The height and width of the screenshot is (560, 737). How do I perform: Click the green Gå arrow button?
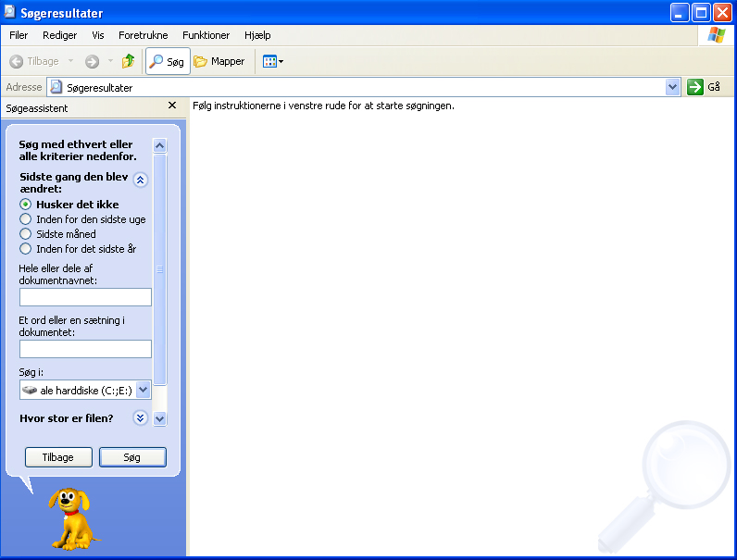[x=695, y=87]
